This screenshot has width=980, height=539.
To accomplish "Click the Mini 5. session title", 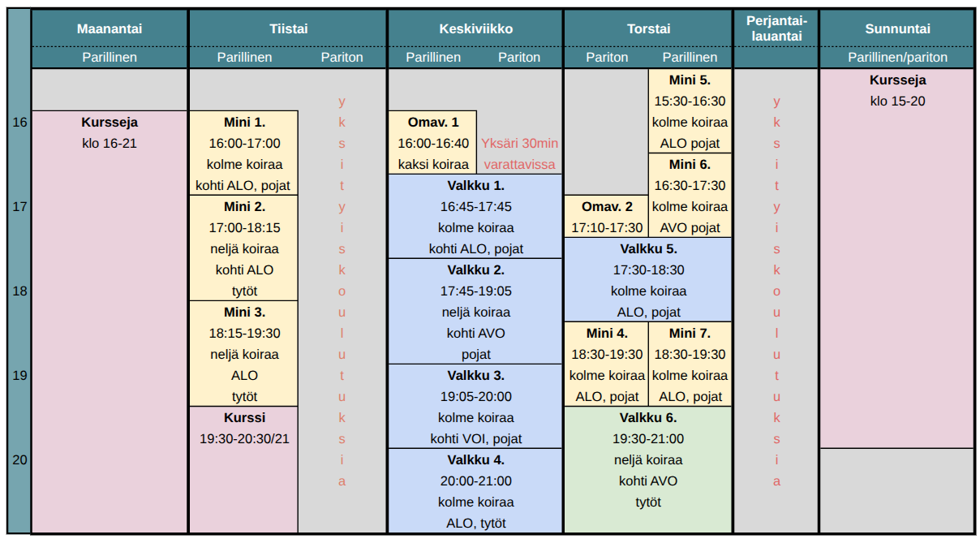I will (690, 80).
